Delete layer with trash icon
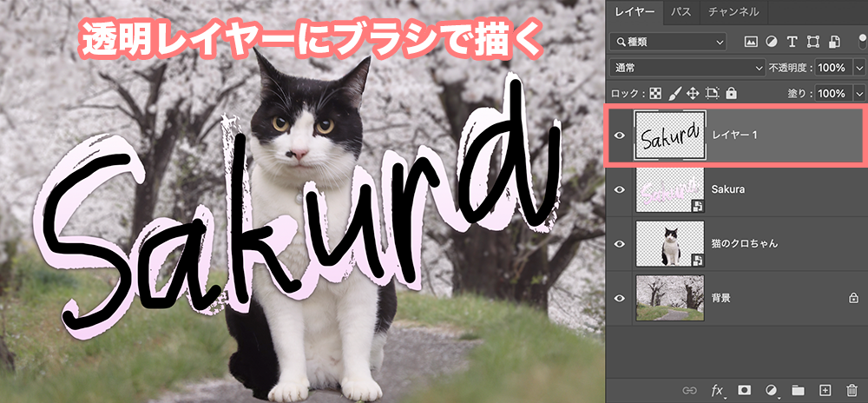This screenshot has width=868, height=403. point(852,390)
